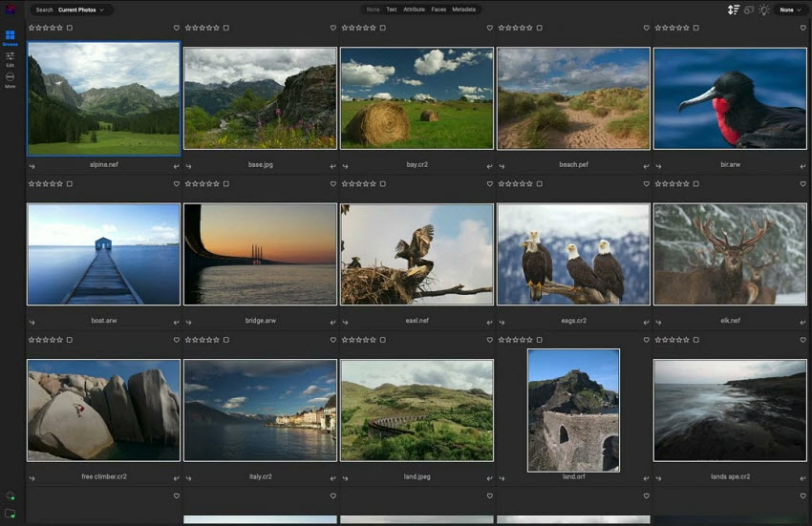Click the sync status icon with green dot

10,495
